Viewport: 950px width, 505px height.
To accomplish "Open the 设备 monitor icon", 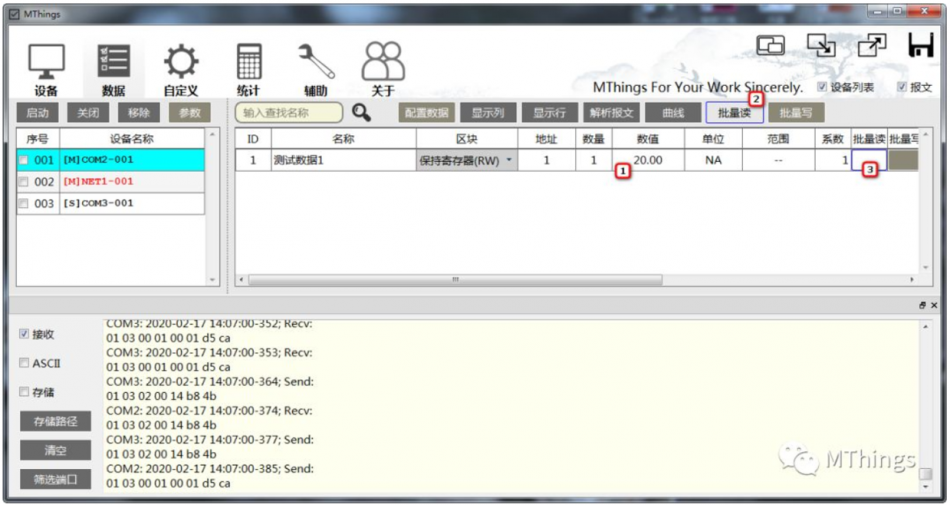I will 46,62.
